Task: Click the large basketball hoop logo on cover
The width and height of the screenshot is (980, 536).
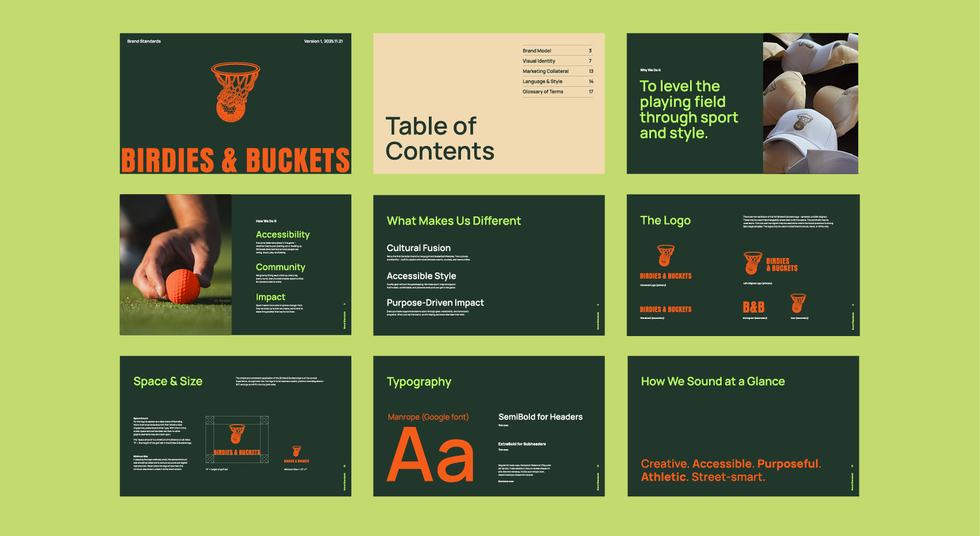Action: tap(235, 92)
